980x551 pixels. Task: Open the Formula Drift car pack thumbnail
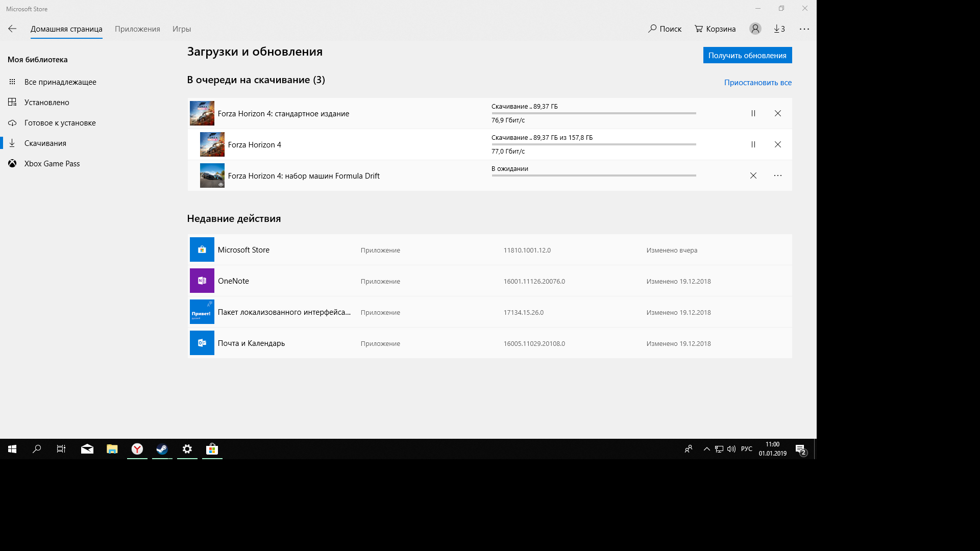tap(212, 176)
